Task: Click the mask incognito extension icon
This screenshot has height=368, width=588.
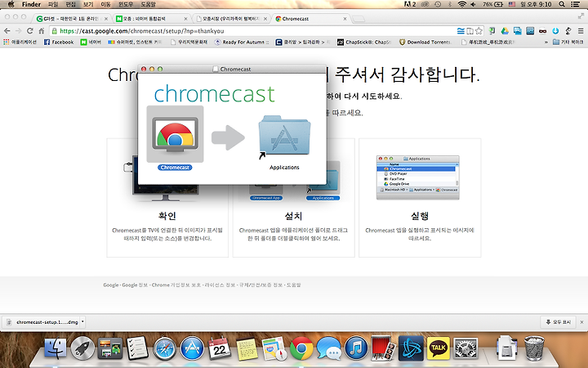Action: pyautogui.click(x=542, y=31)
